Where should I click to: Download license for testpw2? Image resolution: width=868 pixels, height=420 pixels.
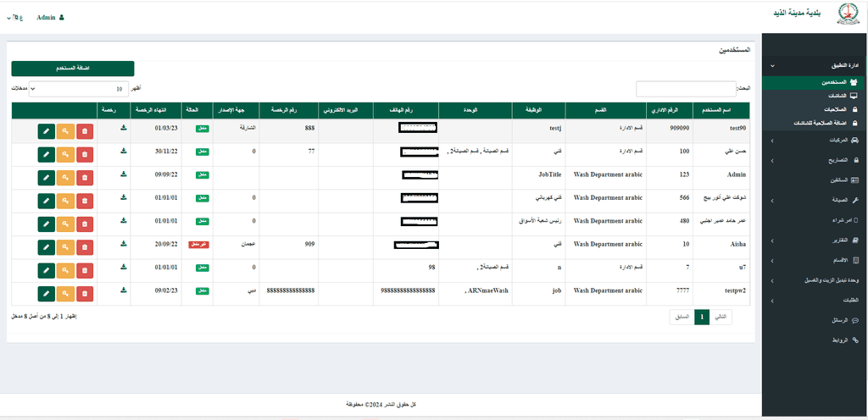(x=124, y=290)
